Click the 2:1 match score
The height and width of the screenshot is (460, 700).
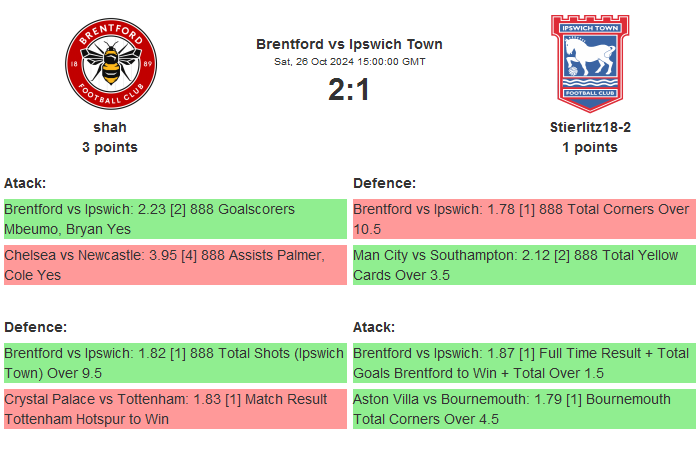(349, 90)
